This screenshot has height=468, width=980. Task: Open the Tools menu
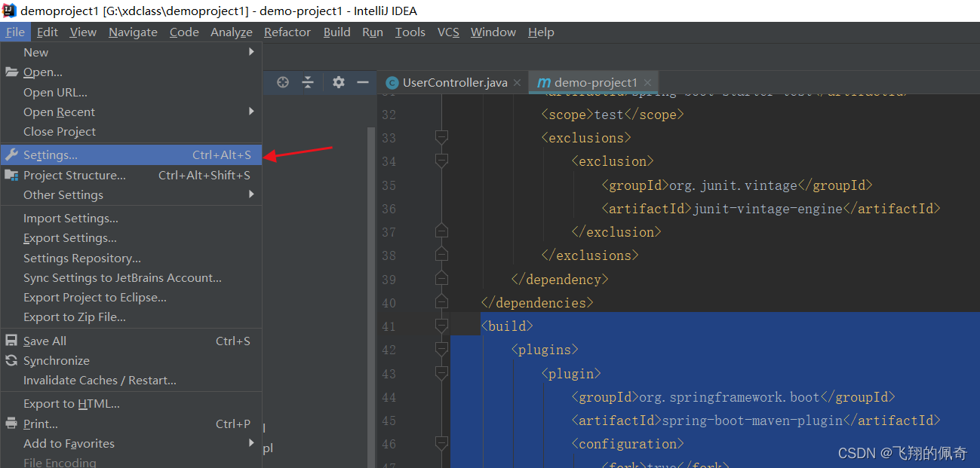[x=410, y=32]
